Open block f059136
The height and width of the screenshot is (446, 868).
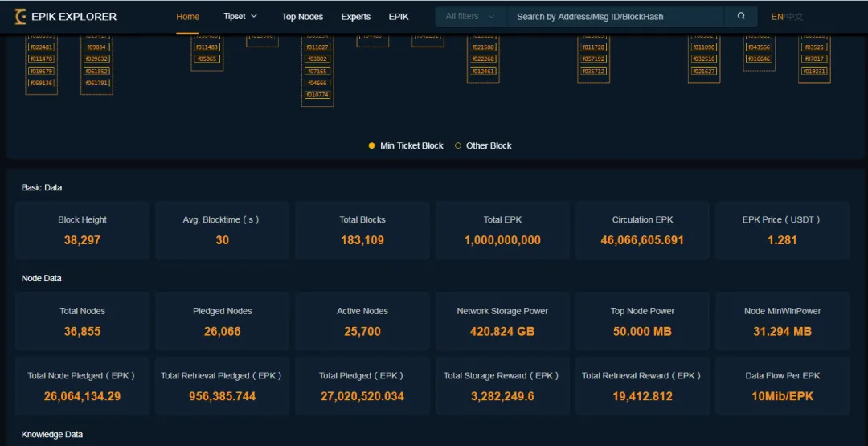42,83
